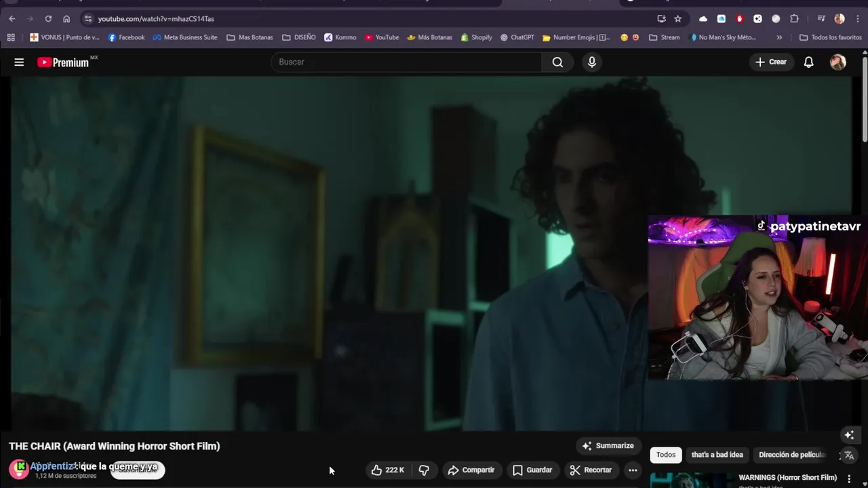Open the white cloud extension
This screenshot has height=488, width=868.
[x=703, y=18]
